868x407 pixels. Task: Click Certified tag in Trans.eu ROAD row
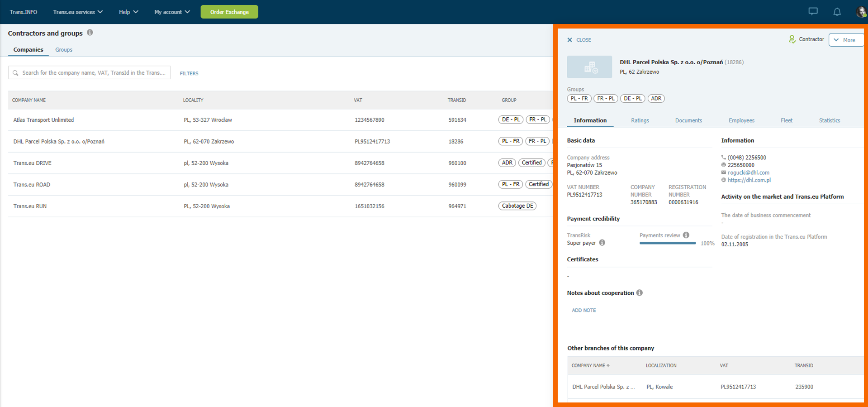(x=538, y=184)
